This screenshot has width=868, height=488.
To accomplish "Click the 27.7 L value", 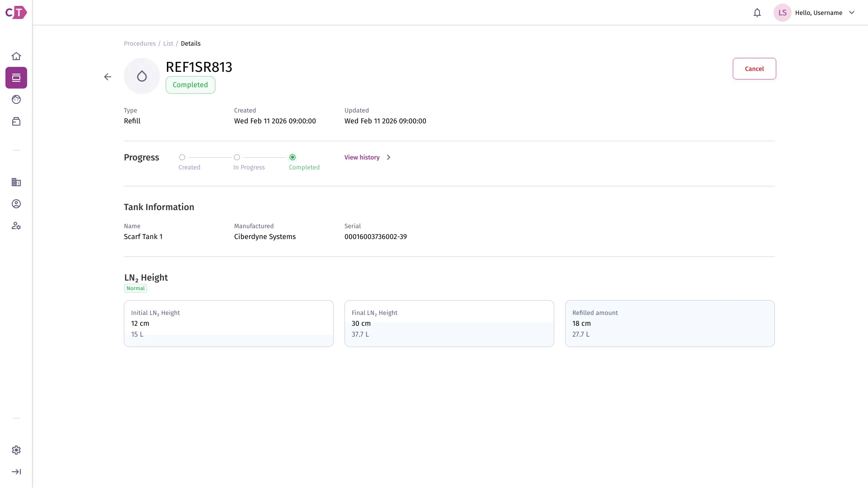I will 581,334.
